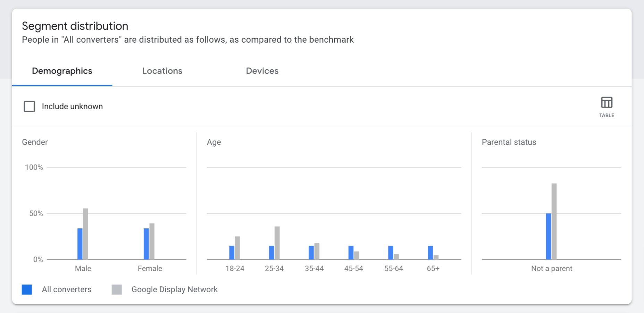Switch to table view icon
The width and height of the screenshot is (644, 313).
click(607, 103)
